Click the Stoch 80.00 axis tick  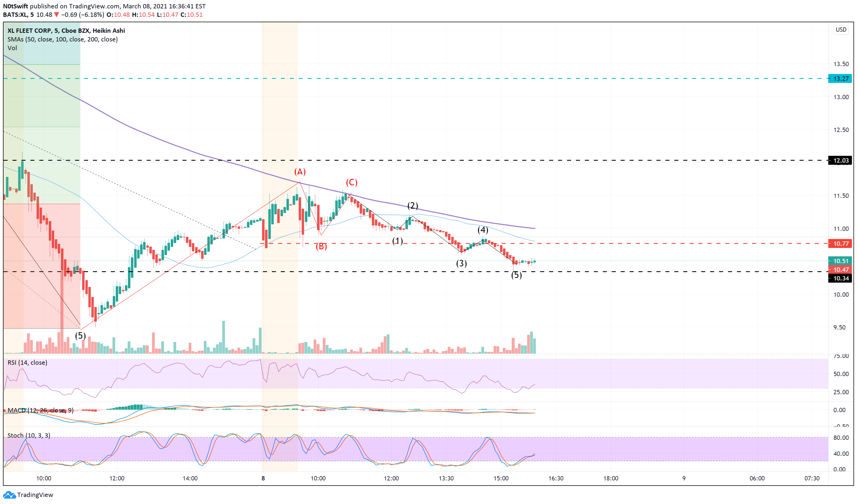point(841,438)
